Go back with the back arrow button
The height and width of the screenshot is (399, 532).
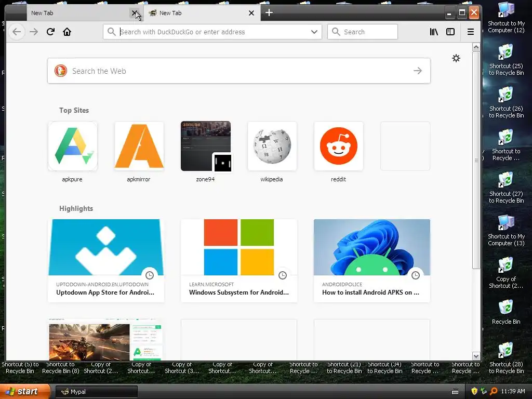tap(17, 32)
